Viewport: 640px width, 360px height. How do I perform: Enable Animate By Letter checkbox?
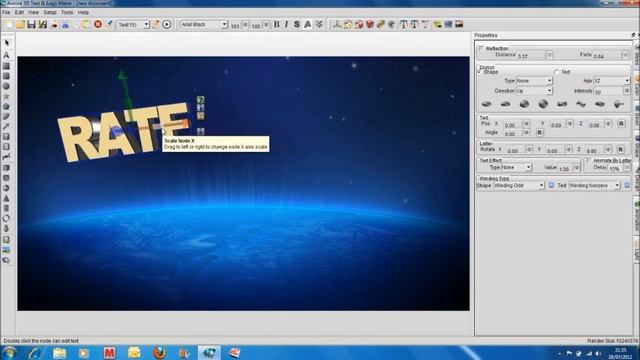coord(588,160)
